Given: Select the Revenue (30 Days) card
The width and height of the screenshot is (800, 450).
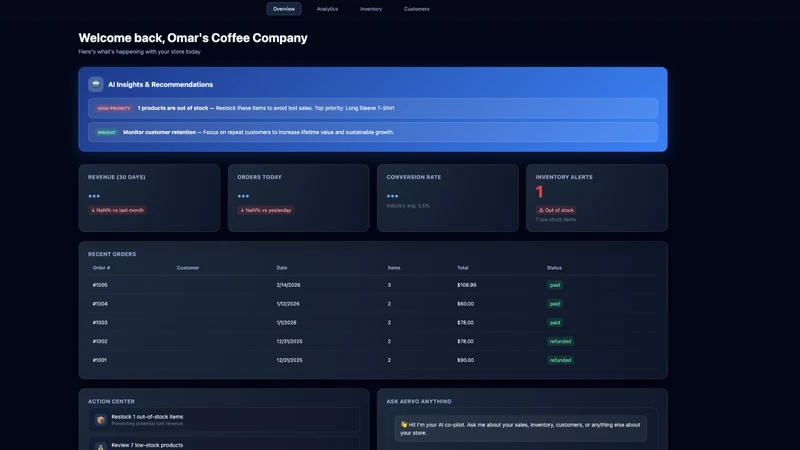Looking at the screenshot, I should [149, 198].
